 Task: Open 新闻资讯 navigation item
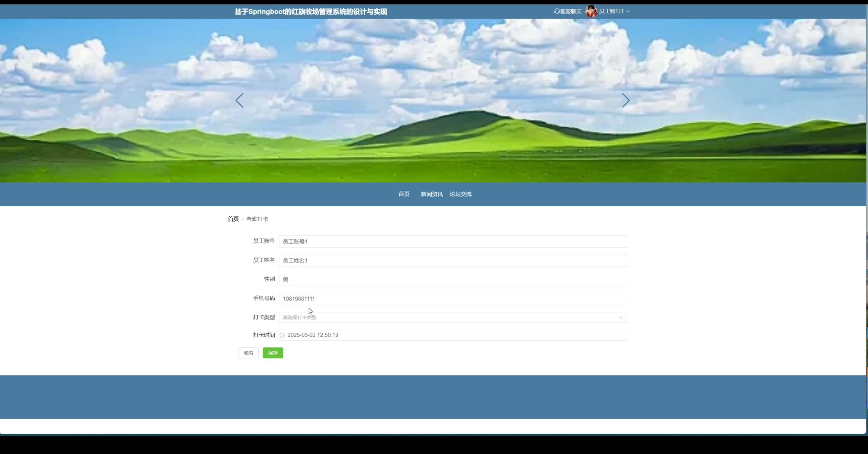[x=432, y=194]
